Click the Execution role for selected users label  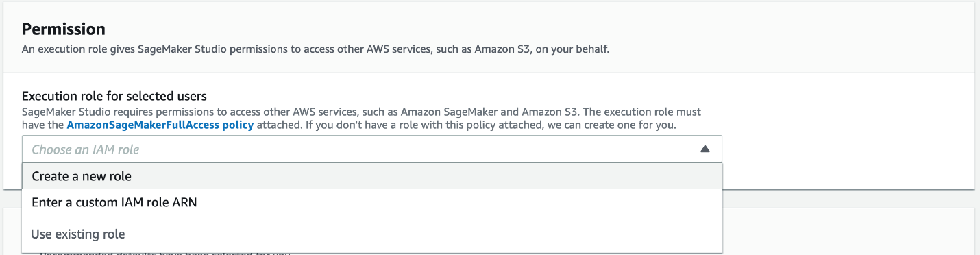point(114,96)
